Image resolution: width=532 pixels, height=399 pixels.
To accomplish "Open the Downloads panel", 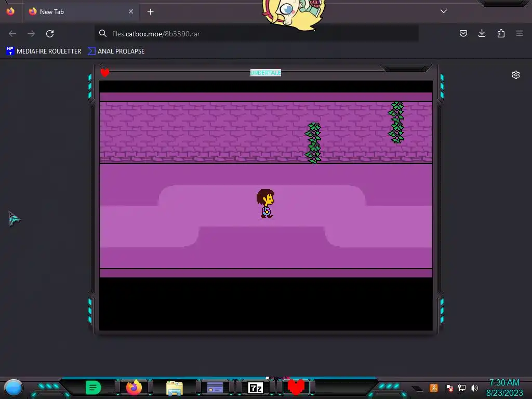I will point(482,33).
